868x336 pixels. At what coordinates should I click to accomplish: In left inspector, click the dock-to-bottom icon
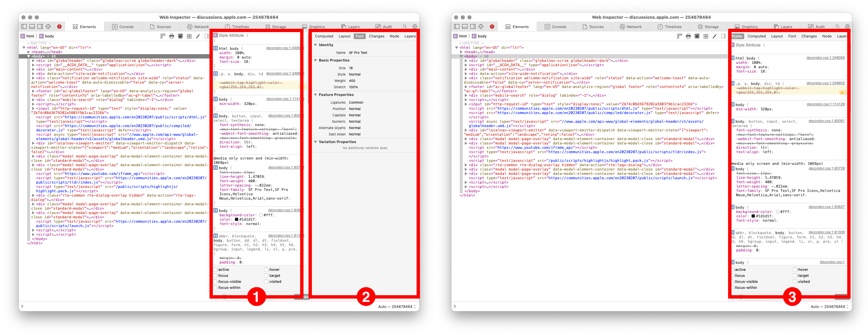[x=32, y=26]
